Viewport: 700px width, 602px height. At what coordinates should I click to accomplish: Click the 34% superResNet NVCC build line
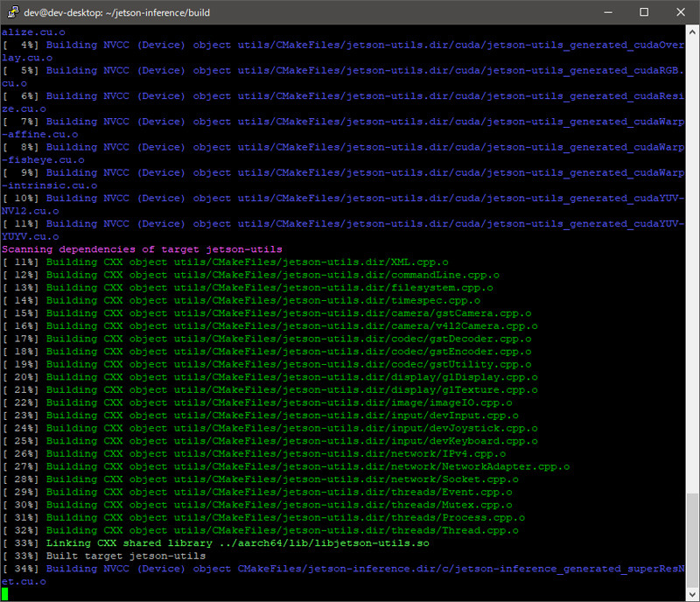click(343, 575)
